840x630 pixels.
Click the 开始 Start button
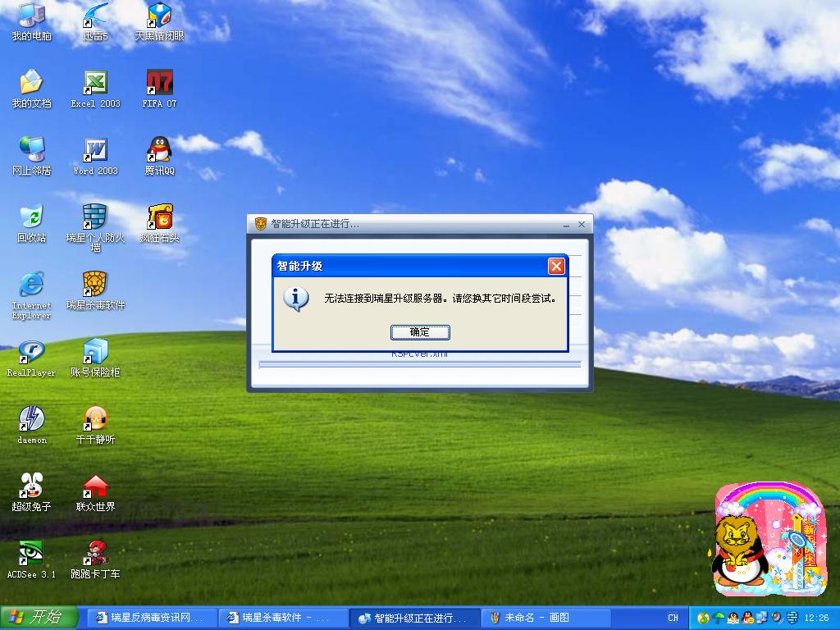(39, 618)
